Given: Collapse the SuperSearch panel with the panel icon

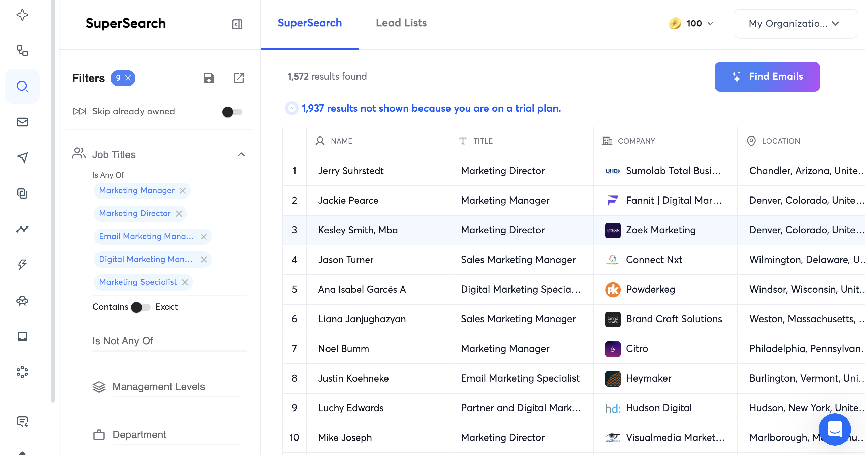Looking at the screenshot, I should point(237,24).
